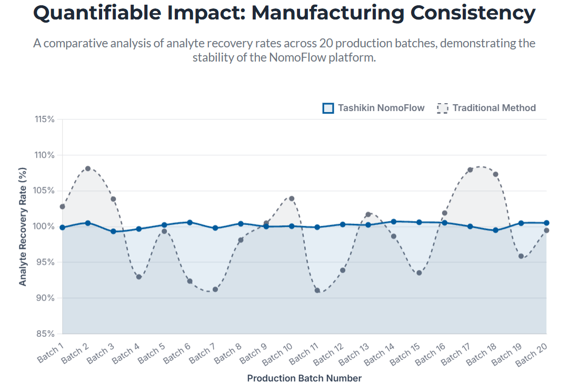Click Traditional Method point for Batch 7
The height and width of the screenshot is (392, 579).
pos(215,289)
